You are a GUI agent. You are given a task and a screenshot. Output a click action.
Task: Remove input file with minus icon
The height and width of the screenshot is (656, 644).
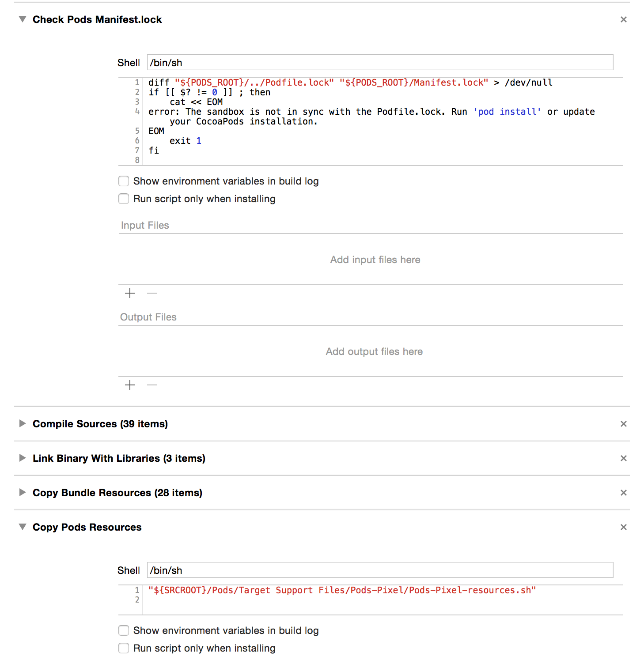coord(152,293)
